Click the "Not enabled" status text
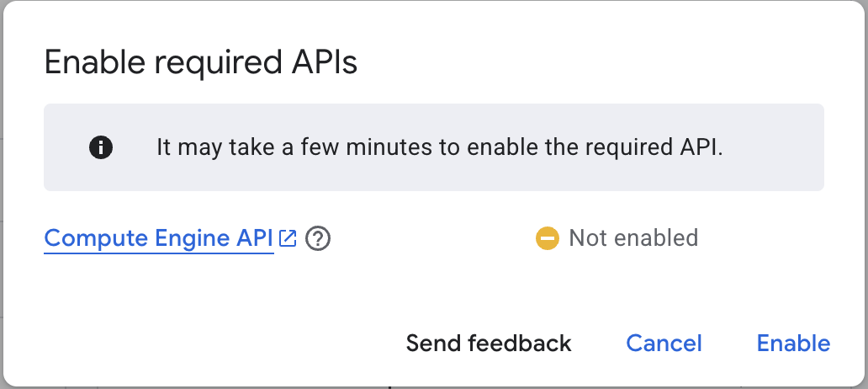Screen dimensions: 868x389 (x=633, y=238)
